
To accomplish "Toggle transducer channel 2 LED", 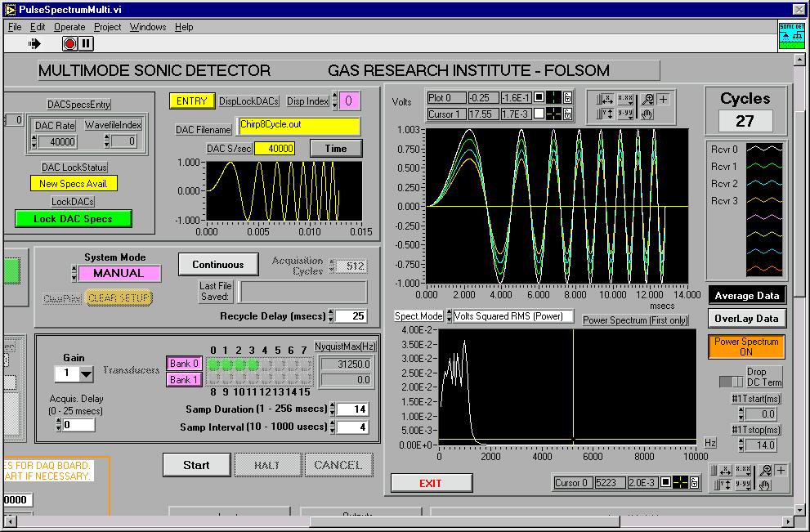I will pyautogui.click(x=239, y=364).
